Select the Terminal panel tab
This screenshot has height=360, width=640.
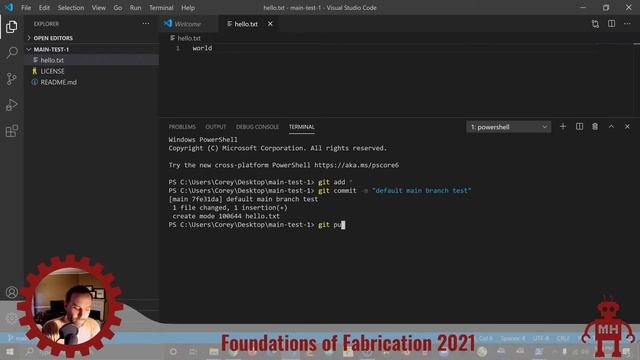302,127
